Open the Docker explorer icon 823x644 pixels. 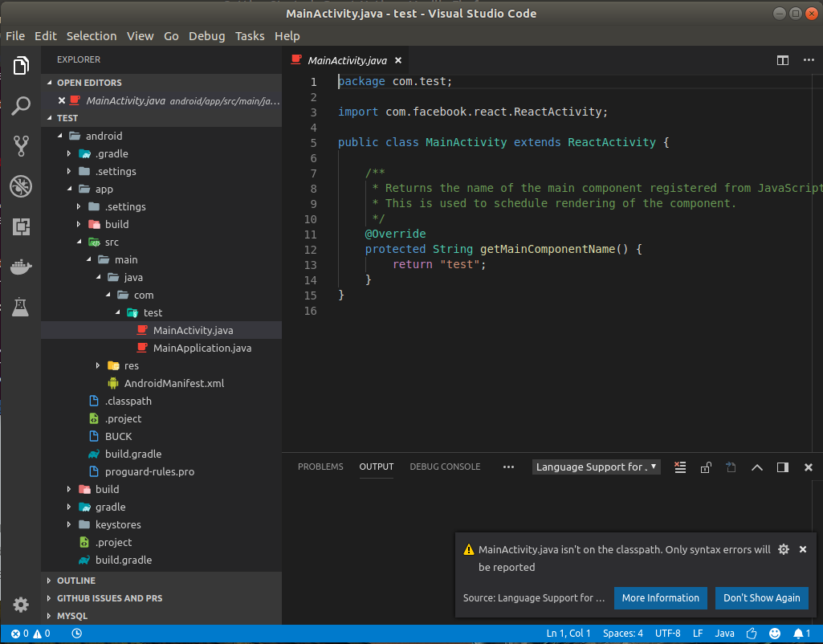pos(21,267)
